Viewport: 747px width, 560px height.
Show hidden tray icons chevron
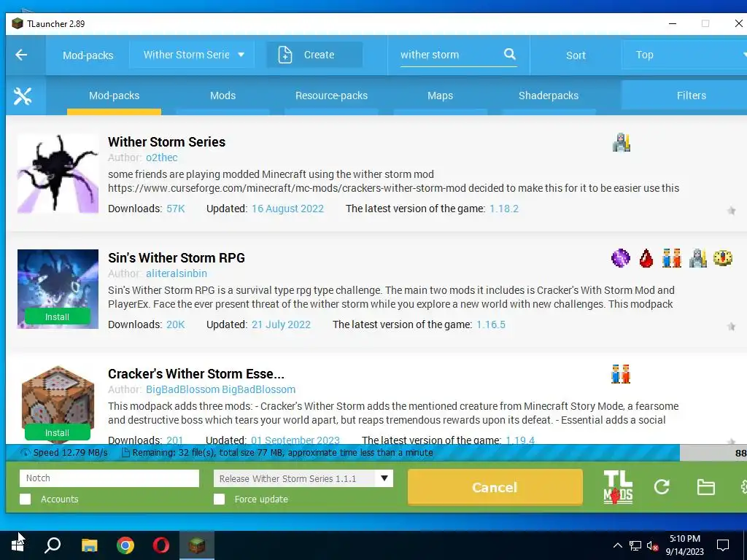coord(617,545)
